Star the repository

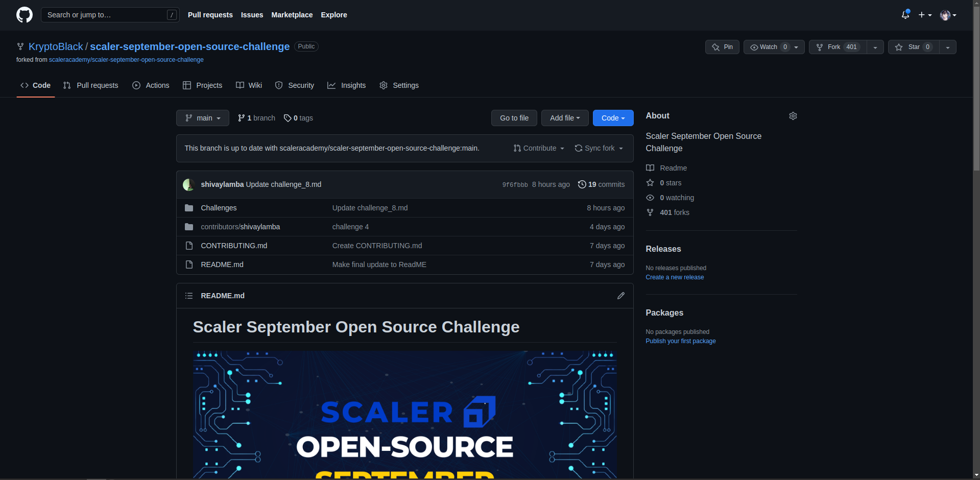[913, 47]
